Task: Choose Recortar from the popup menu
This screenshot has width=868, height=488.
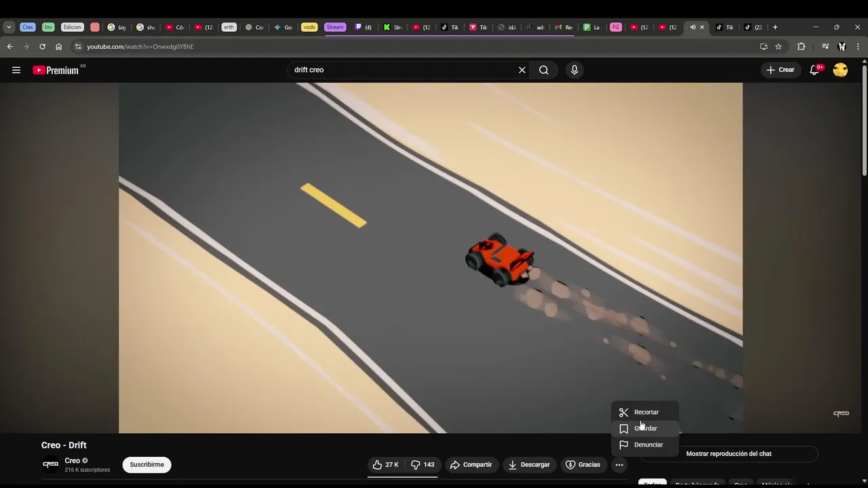Action: coord(645,412)
